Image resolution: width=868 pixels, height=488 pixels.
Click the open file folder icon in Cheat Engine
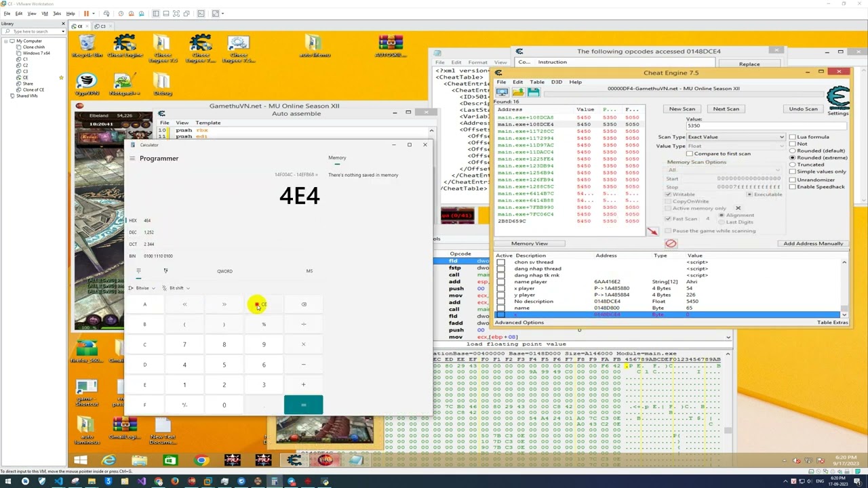518,92
